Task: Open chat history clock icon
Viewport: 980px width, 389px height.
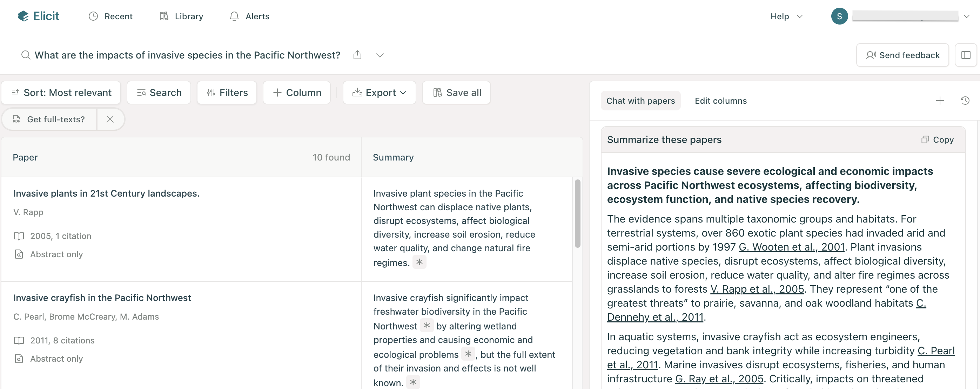Action: 965,101
